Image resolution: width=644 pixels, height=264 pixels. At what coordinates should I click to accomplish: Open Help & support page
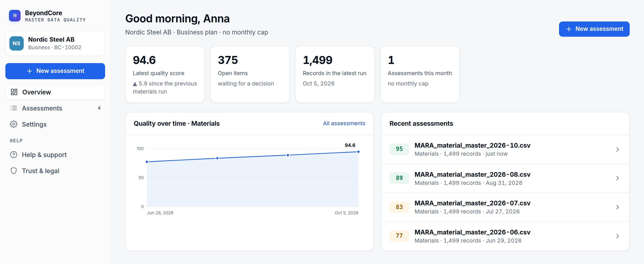(55, 155)
